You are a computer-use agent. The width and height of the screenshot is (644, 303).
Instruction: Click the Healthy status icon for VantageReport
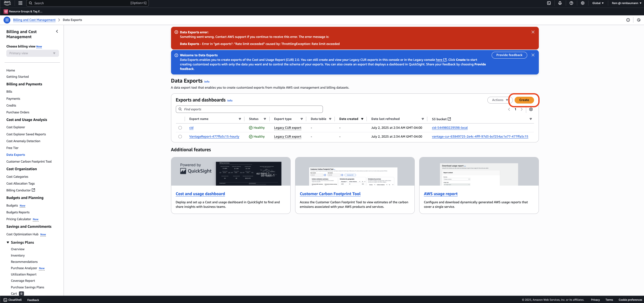click(251, 137)
